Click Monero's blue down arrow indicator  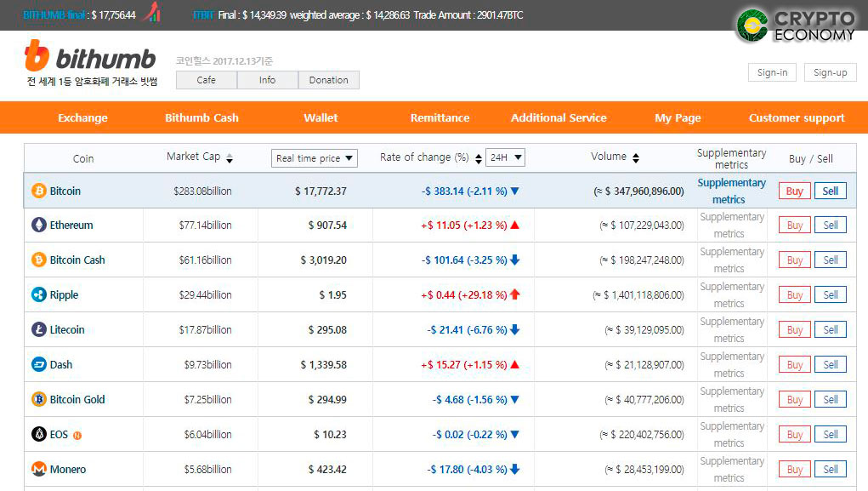(515, 469)
